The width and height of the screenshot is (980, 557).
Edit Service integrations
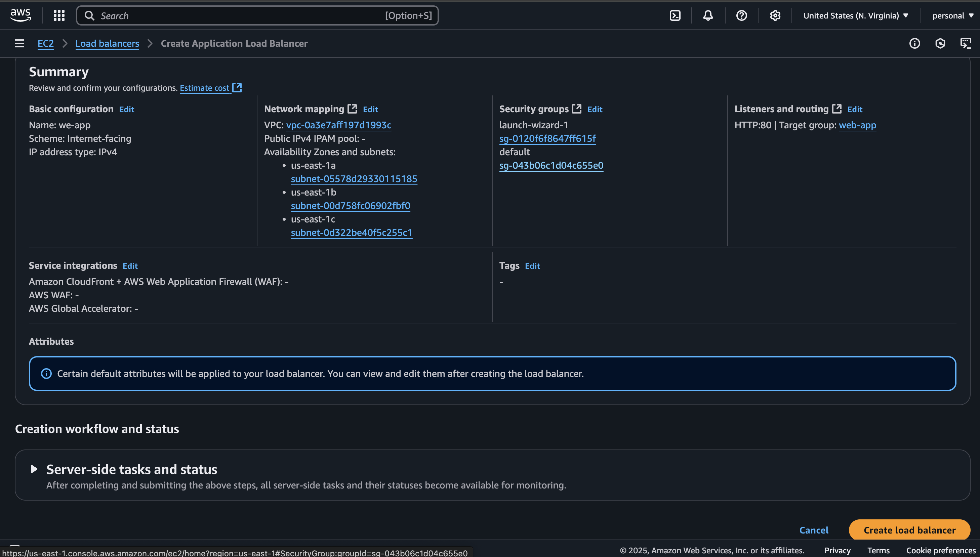(130, 265)
